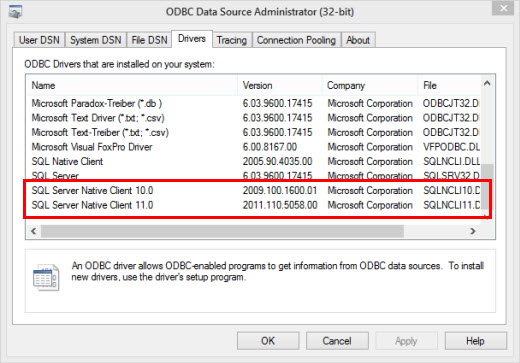Click the Help button

[x=475, y=341]
